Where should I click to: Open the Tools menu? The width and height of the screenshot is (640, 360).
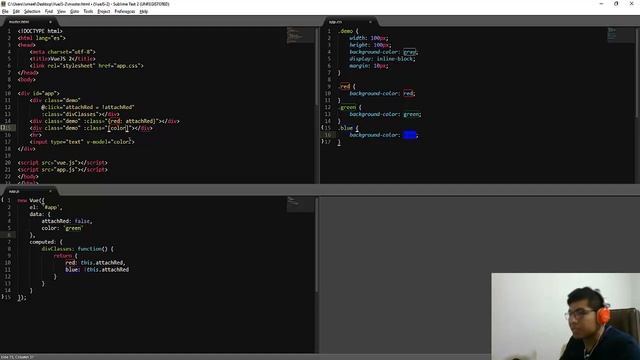point(88,11)
